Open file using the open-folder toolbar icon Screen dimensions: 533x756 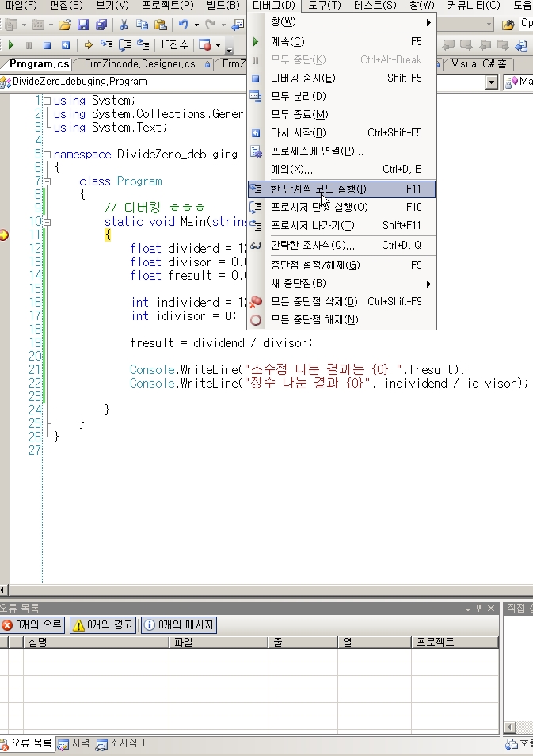coord(65,25)
